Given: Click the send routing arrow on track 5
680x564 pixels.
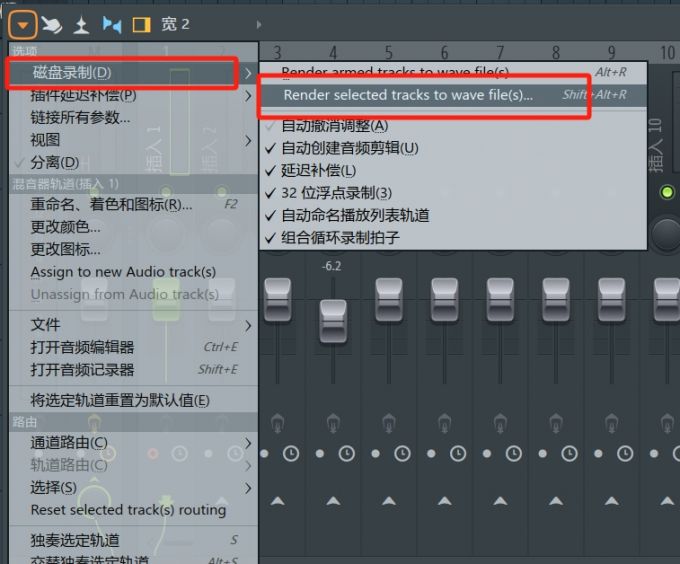Looking at the screenshot, I should tap(389, 501).
